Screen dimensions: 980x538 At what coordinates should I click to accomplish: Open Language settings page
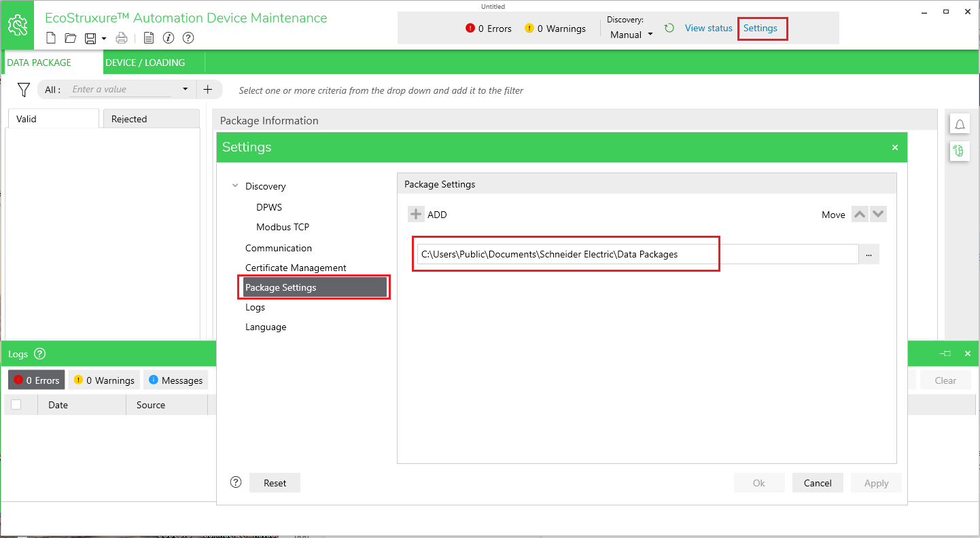[x=266, y=327]
